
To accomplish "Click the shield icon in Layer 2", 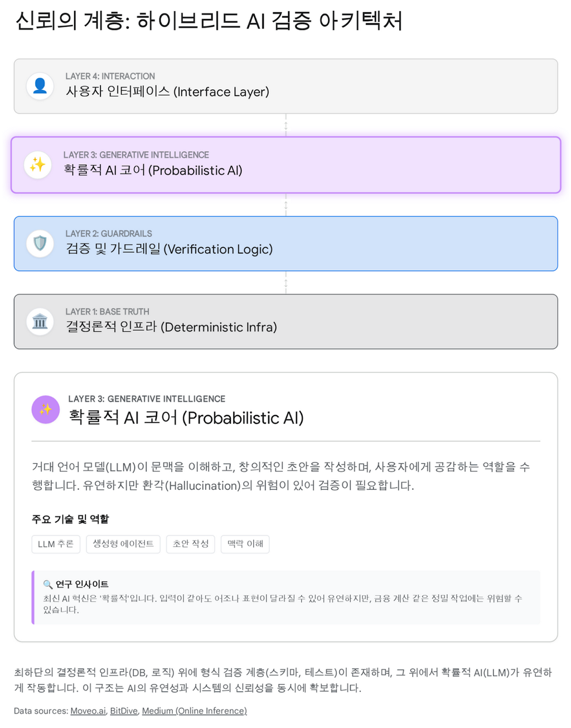I will 40,244.
